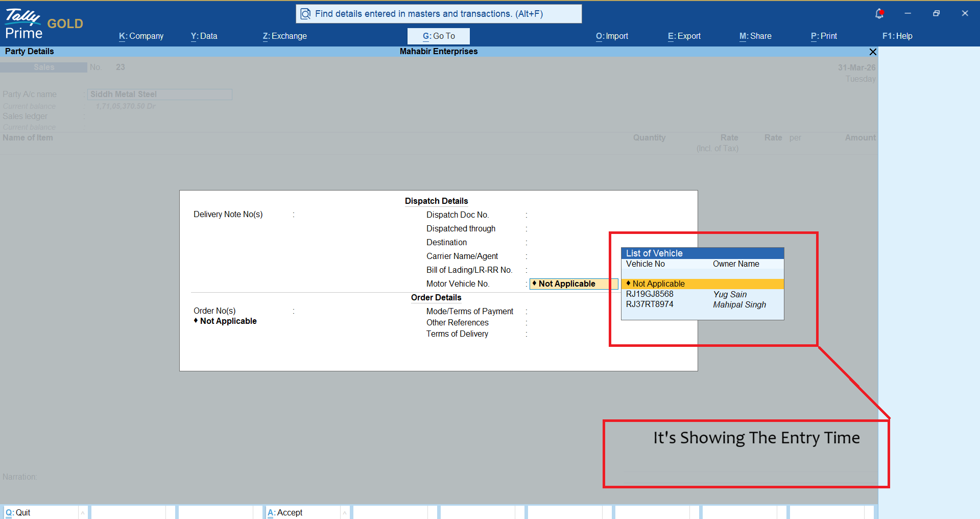Open F1: Help menu
980x519 pixels.
click(897, 36)
